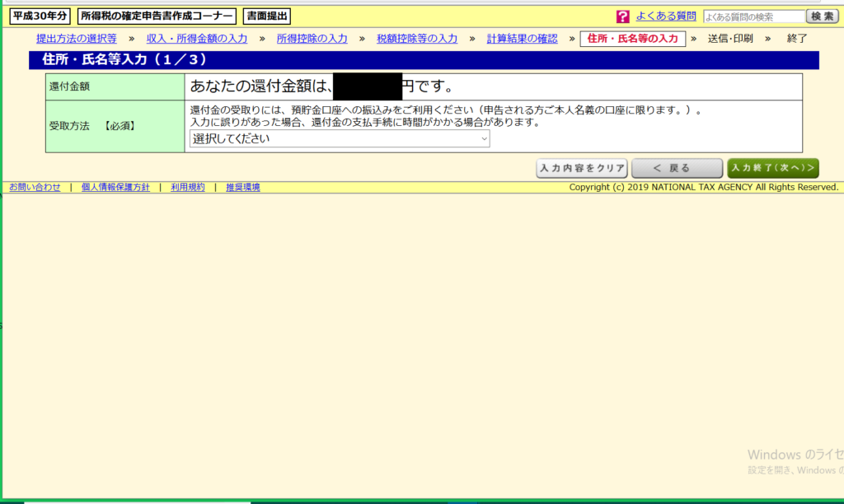Click the 検索 search button

(x=822, y=16)
